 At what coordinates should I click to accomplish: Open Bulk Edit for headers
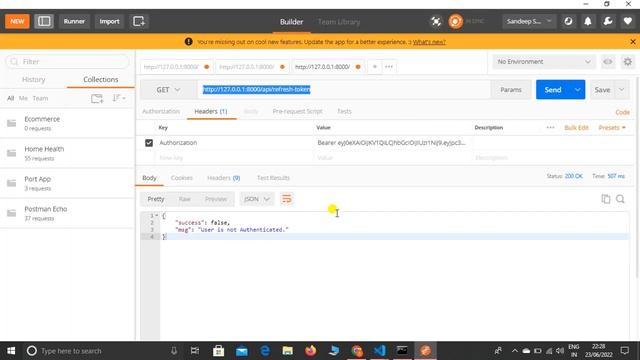576,128
